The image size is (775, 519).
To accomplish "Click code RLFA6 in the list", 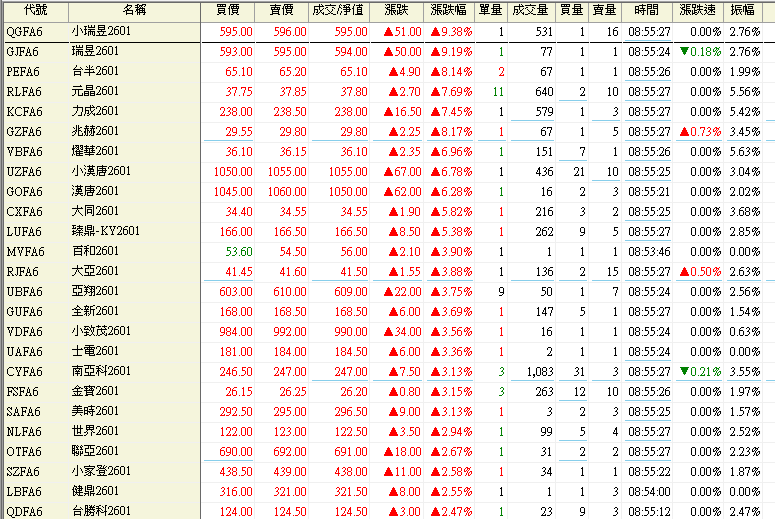I will click(22, 91).
